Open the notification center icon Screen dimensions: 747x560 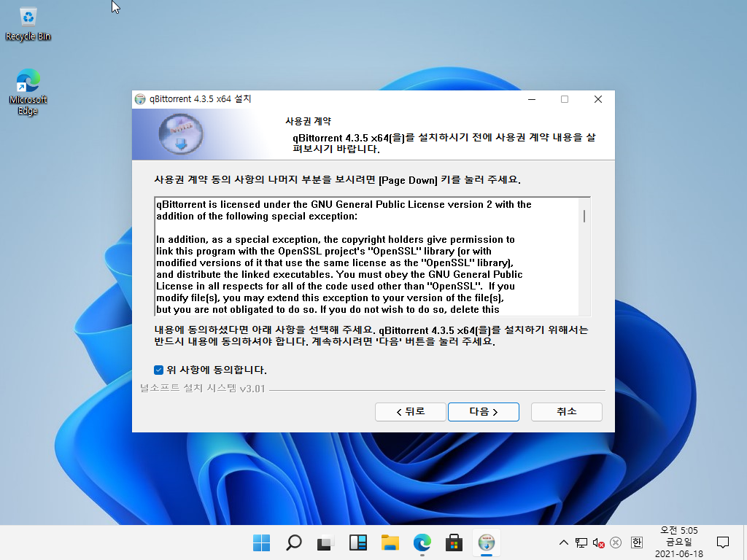[723, 542]
